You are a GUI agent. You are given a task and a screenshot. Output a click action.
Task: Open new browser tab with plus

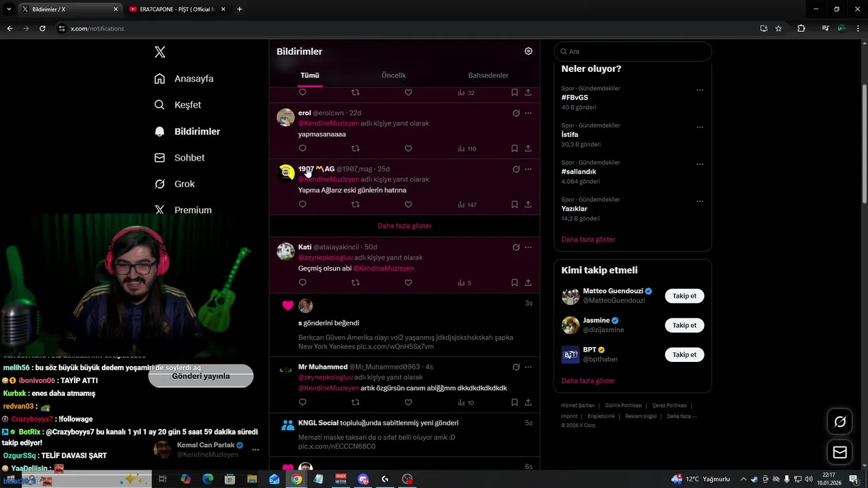239,9
